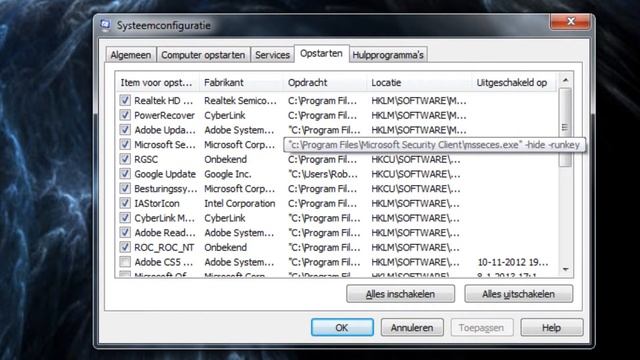Switch to Computer opstarten tab
Viewport: 640px width, 360px height.
pyautogui.click(x=203, y=55)
